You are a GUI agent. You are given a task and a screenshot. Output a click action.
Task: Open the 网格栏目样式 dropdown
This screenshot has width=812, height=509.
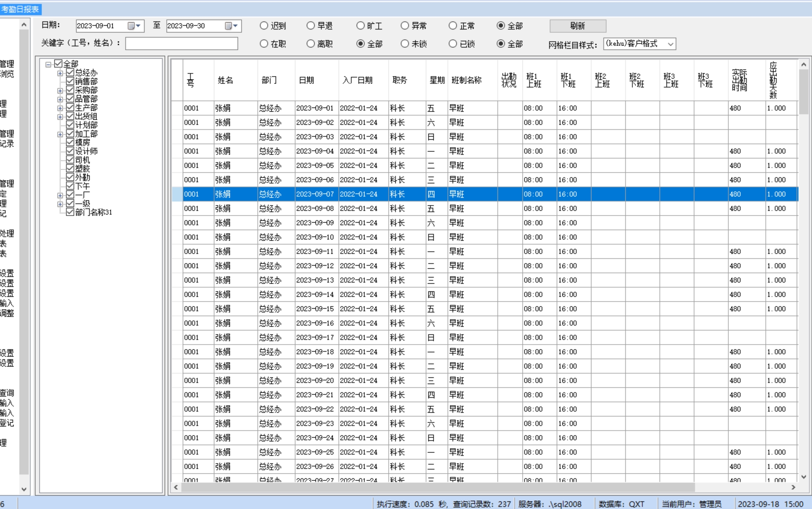coord(670,44)
